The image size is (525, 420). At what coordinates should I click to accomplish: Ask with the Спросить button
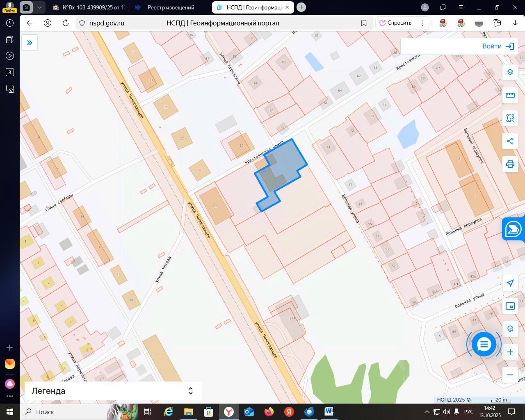tap(396, 23)
